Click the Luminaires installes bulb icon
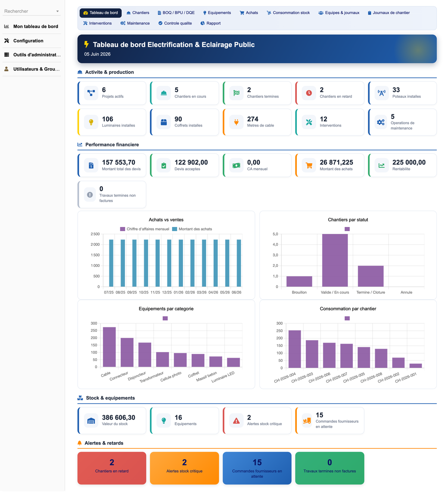Viewport: 448px width, 492px height. coord(91,122)
